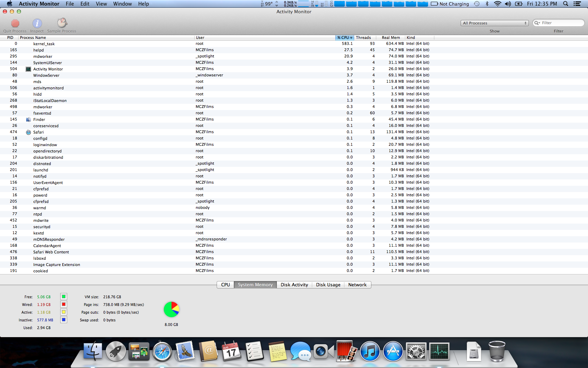The image size is (588, 368).
Task: Open Mission Control from the Dock
Action: pos(139,352)
